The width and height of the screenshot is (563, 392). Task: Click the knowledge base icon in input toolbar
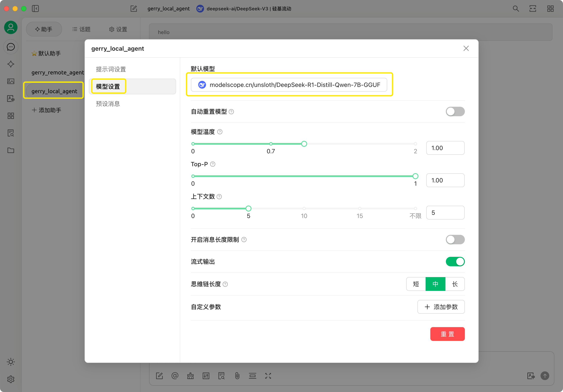pyautogui.click(x=221, y=376)
